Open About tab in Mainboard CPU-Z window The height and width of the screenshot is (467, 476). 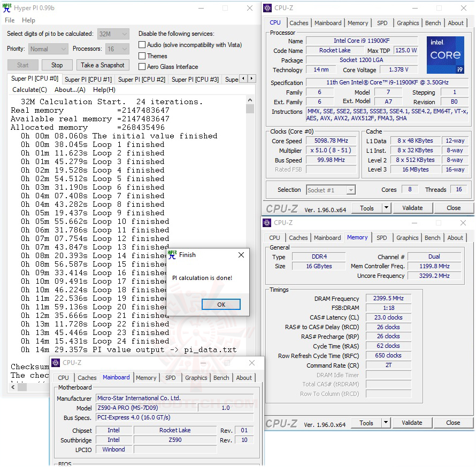244,378
